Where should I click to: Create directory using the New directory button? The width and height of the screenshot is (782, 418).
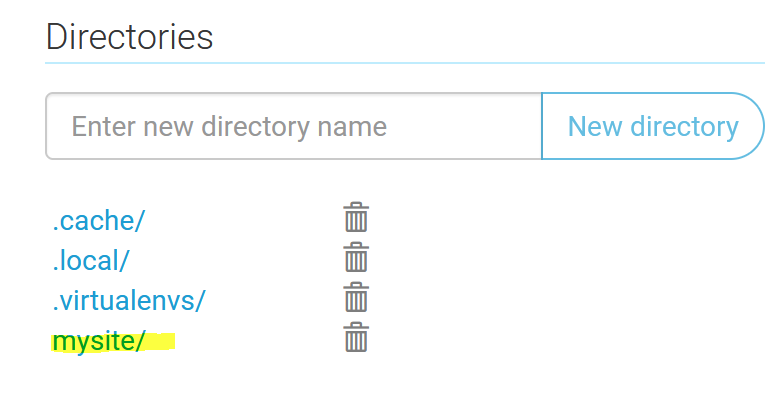[x=652, y=127]
